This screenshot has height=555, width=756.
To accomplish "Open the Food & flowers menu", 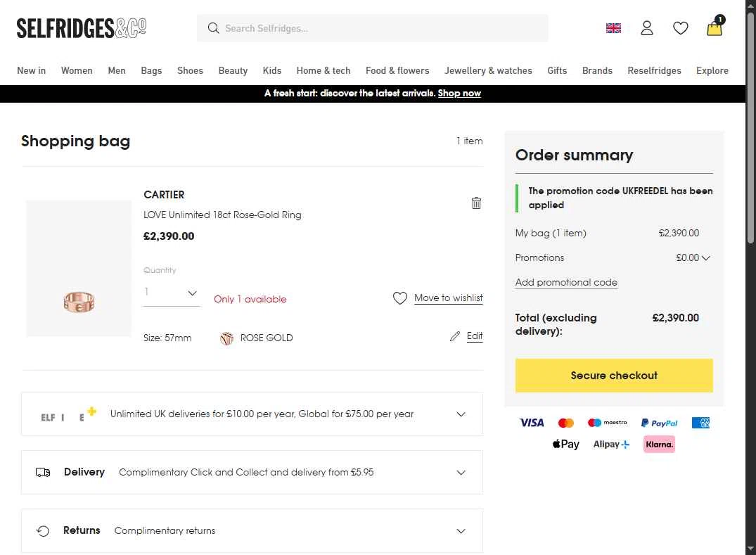I will click(x=397, y=70).
